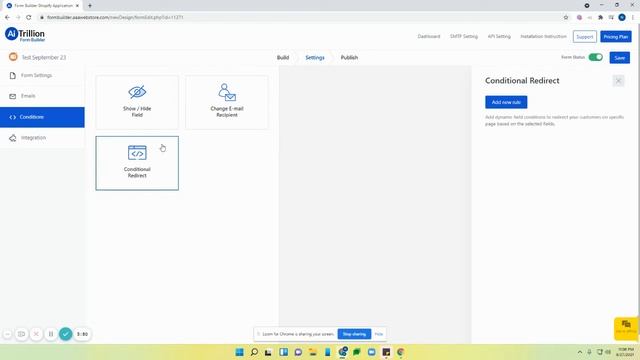Image resolution: width=640 pixels, height=360 pixels.
Task: Open the Chrome profile avatar
Action: (622, 17)
